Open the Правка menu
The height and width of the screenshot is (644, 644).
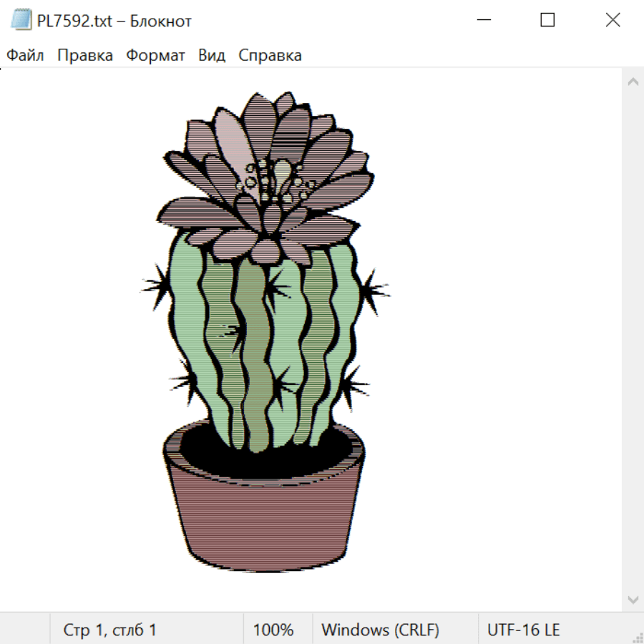point(85,56)
